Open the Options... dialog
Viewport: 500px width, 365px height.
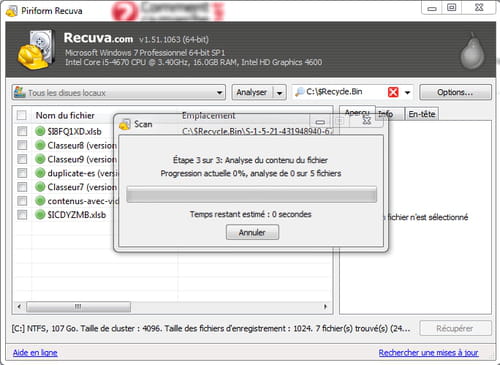(455, 92)
